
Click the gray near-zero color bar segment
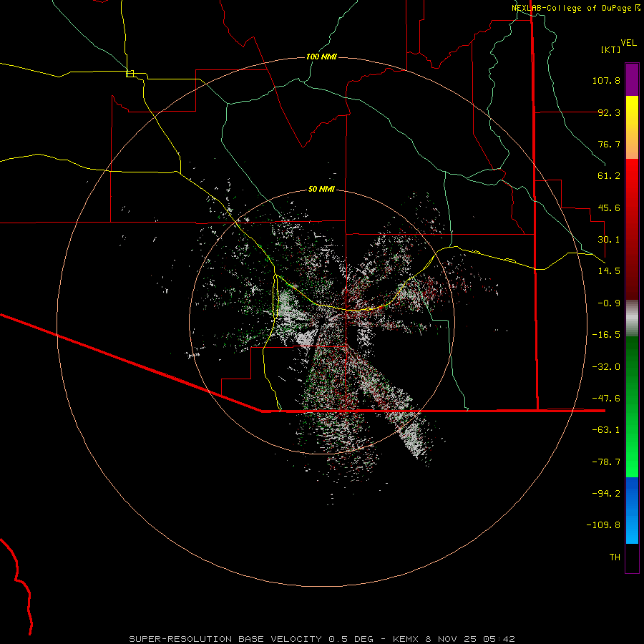[632, 318]
